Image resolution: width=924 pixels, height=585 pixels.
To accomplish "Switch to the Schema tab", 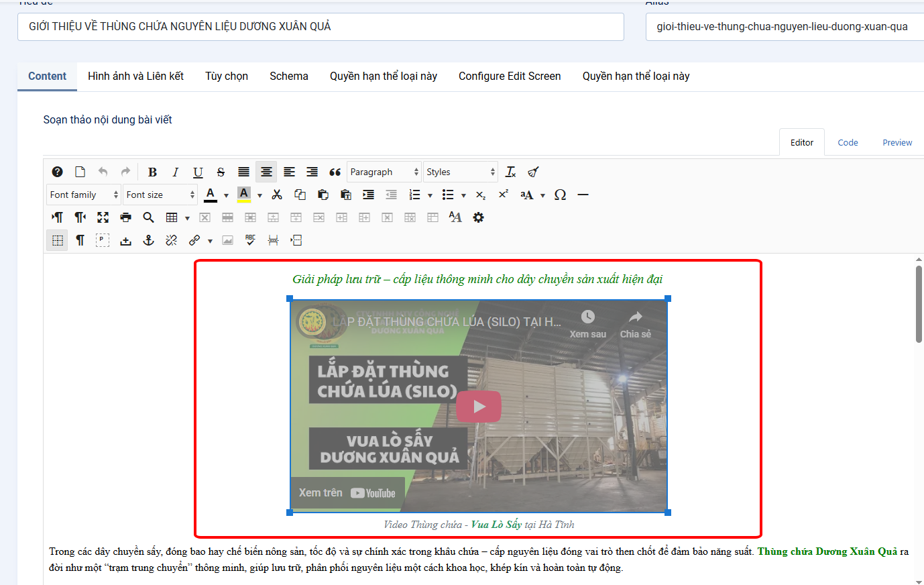I will [288, 76].
